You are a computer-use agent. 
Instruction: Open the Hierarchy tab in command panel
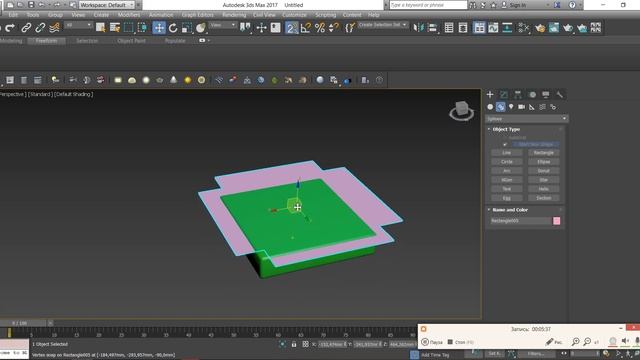pos(518,95)
